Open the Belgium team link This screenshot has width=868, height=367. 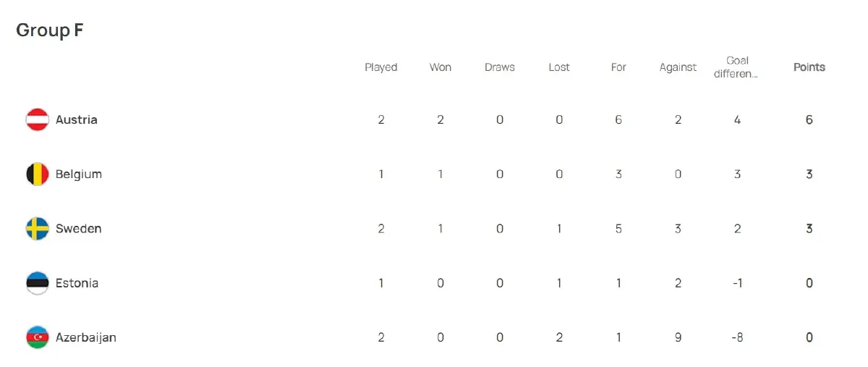point(78,174)
